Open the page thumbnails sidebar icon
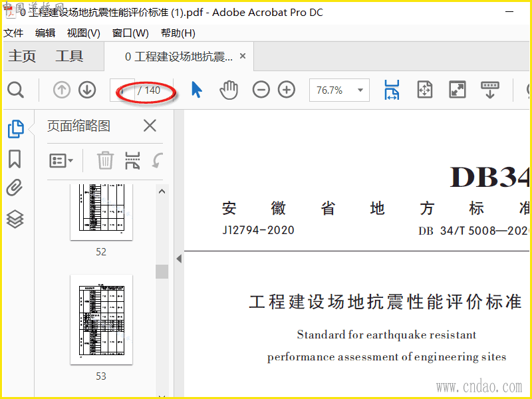 pos(15,129)
